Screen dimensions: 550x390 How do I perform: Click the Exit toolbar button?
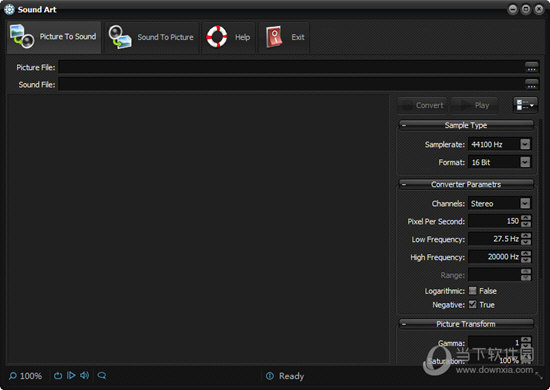[284, 37]
